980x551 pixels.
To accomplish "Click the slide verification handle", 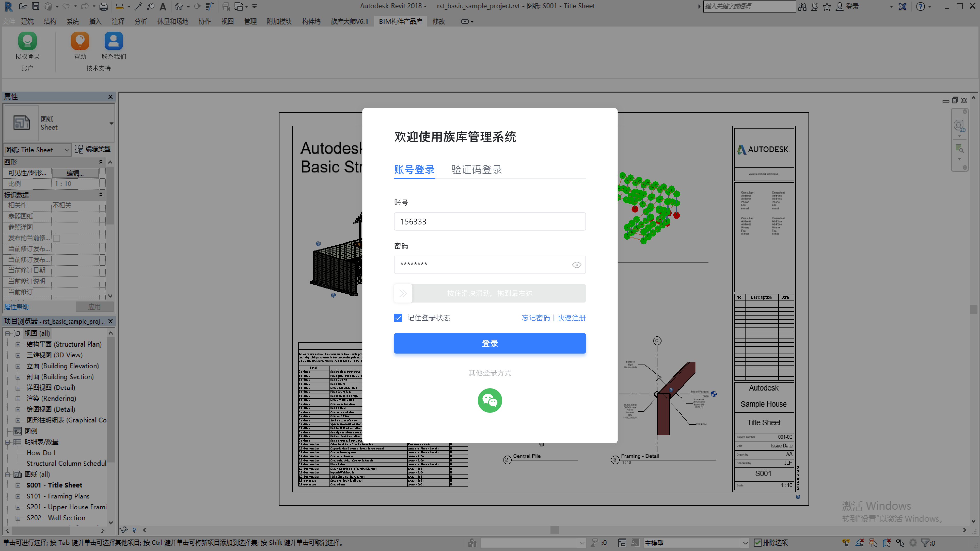I will pyautogui.click(x=402, y=293).
